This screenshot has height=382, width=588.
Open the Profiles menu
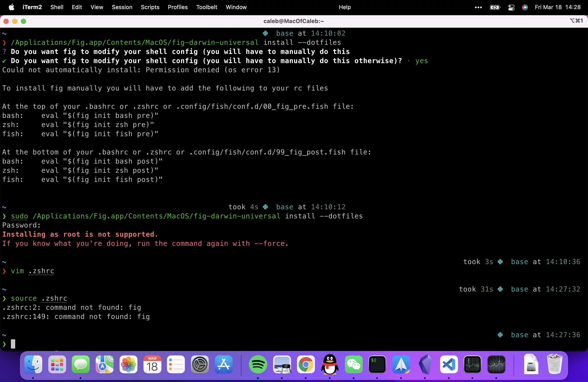[178, 7]
